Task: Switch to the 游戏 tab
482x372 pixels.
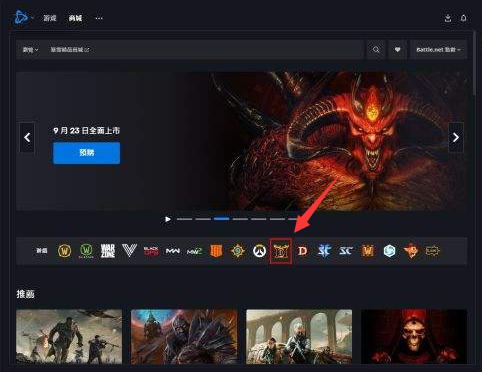Action: (x=50, y=18)
